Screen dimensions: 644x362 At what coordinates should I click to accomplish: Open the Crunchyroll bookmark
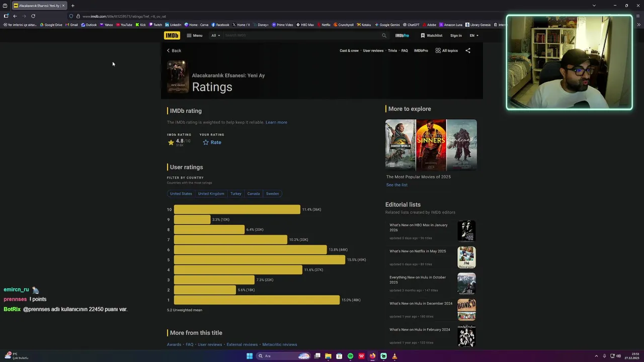[x=344, y=25]
